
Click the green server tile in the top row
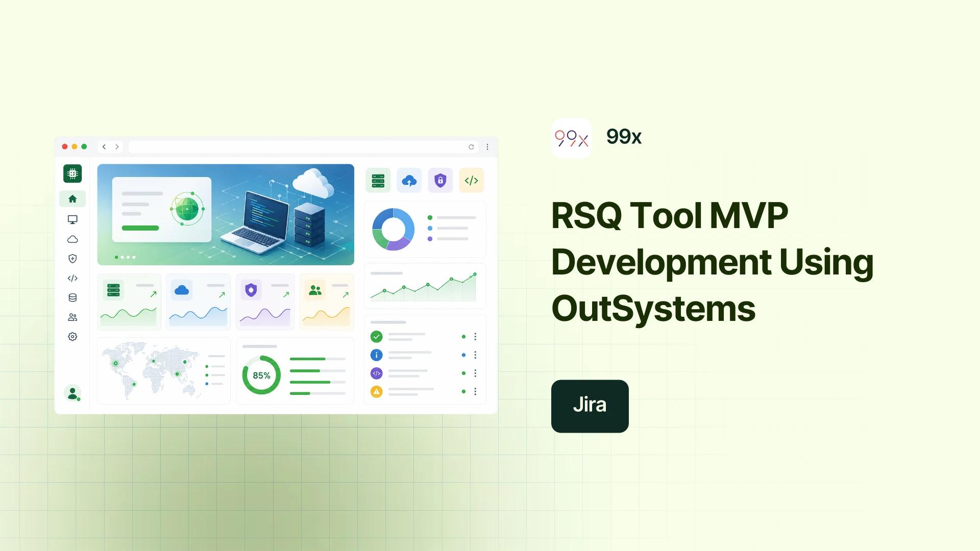click(378, 180)
